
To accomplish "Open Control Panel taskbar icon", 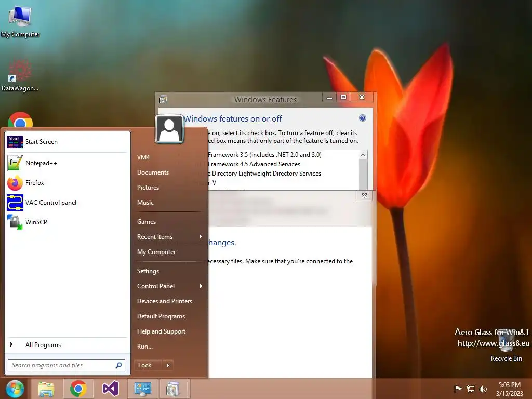I will (142, 389).
